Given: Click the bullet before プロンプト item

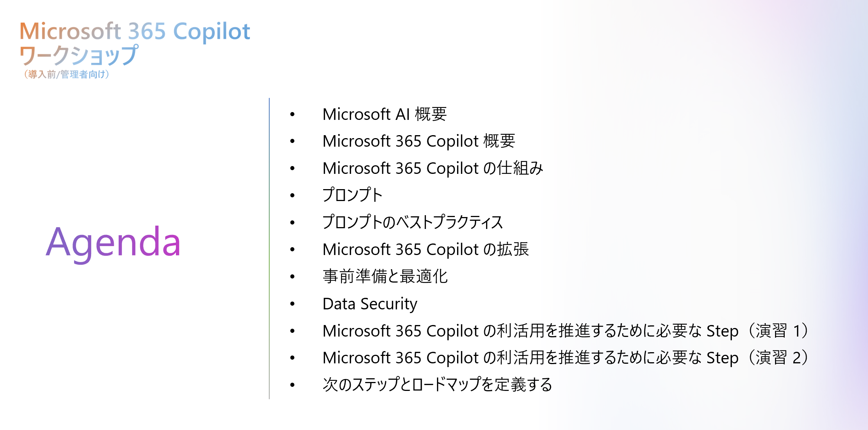Looking at the screenshot, I should [293, 195].
